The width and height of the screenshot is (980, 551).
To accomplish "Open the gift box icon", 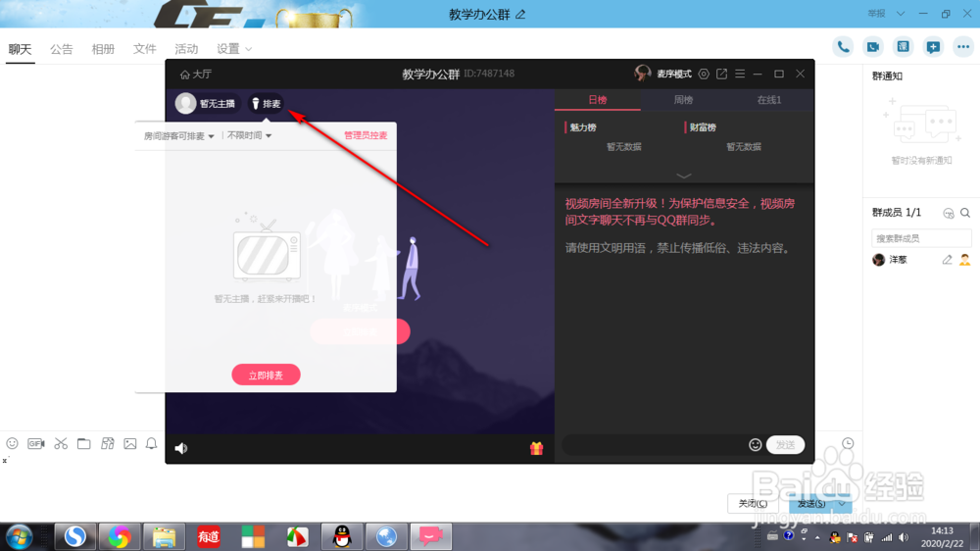I will pos(536,448).
